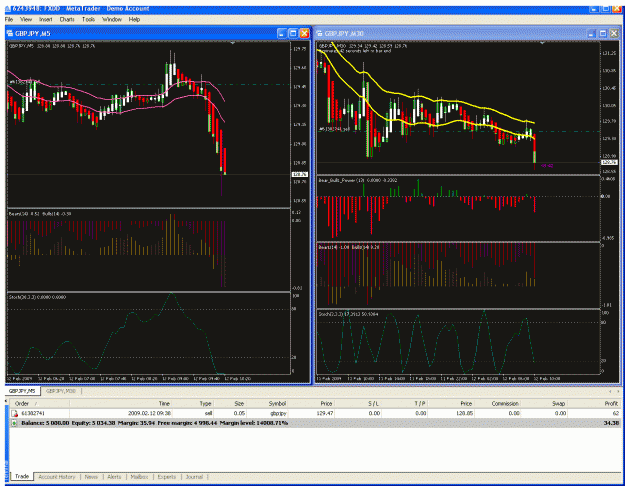
Task: Open the Insert menu
Action: click(45, 19)
